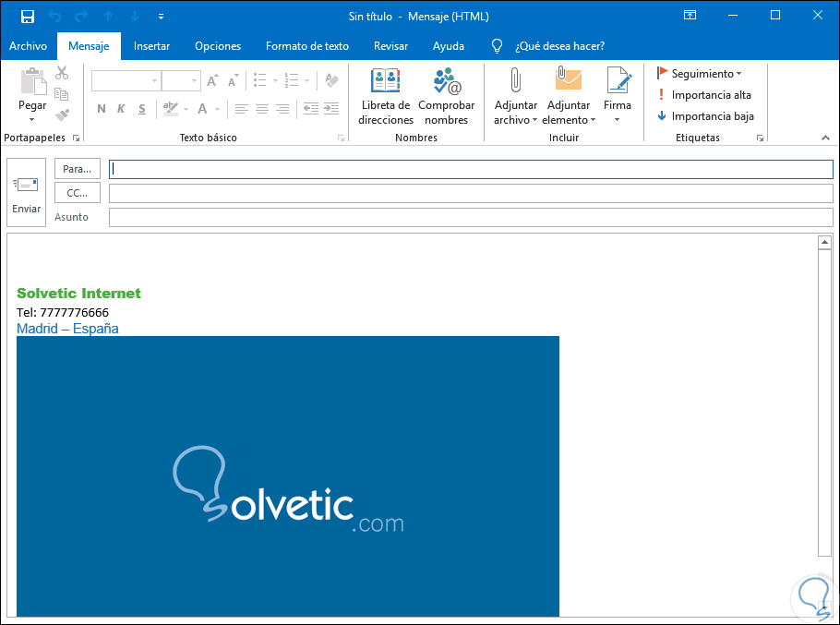840x625 pixels.
Task: Customize the Quick Access Toolbar dropdown
Action: (161, 18)
